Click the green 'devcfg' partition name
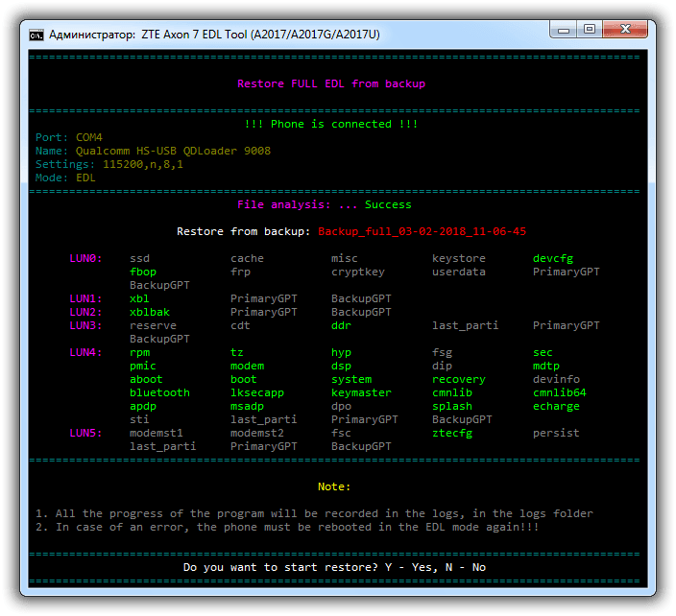Viewport: 676px width, 616px height. click(x=553, y=259)
